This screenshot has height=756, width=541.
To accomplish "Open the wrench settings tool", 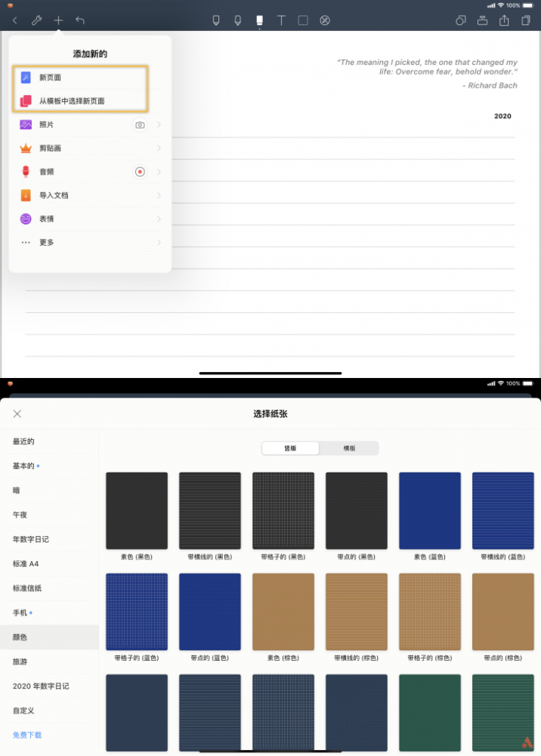I will point(36,20).
